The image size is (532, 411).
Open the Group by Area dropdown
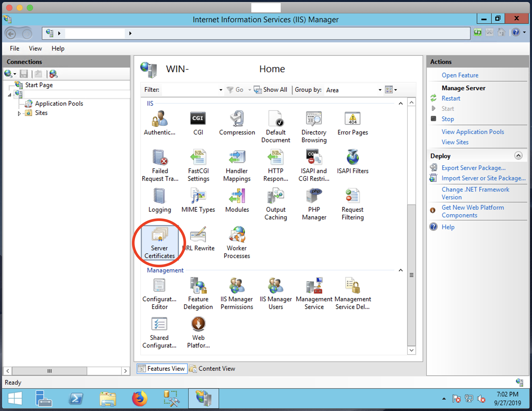pyautogui.click(x=380, y=90)
